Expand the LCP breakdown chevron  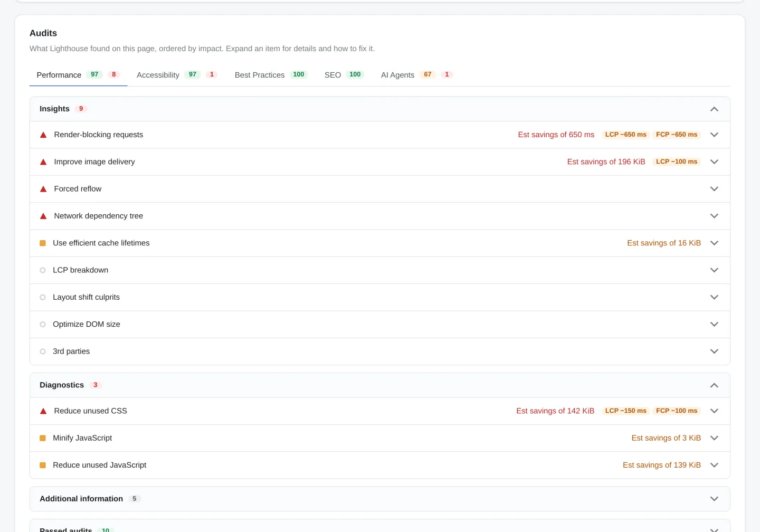point(714,270)
